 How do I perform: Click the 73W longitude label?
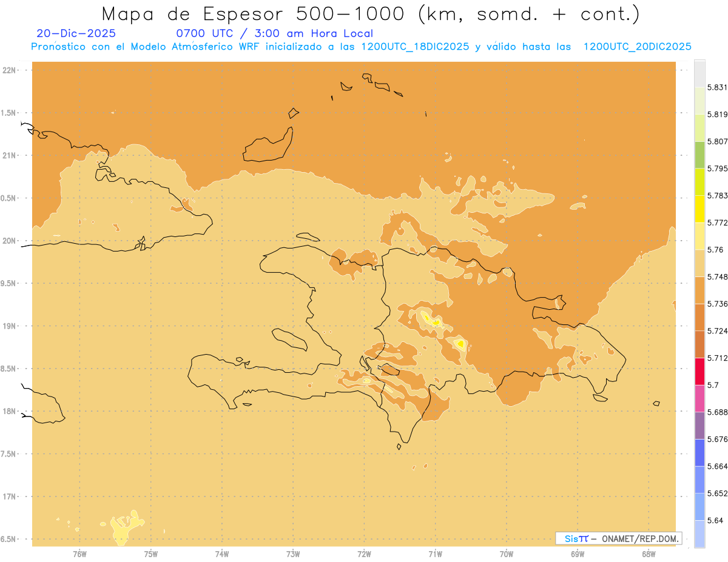coord(293,554)
